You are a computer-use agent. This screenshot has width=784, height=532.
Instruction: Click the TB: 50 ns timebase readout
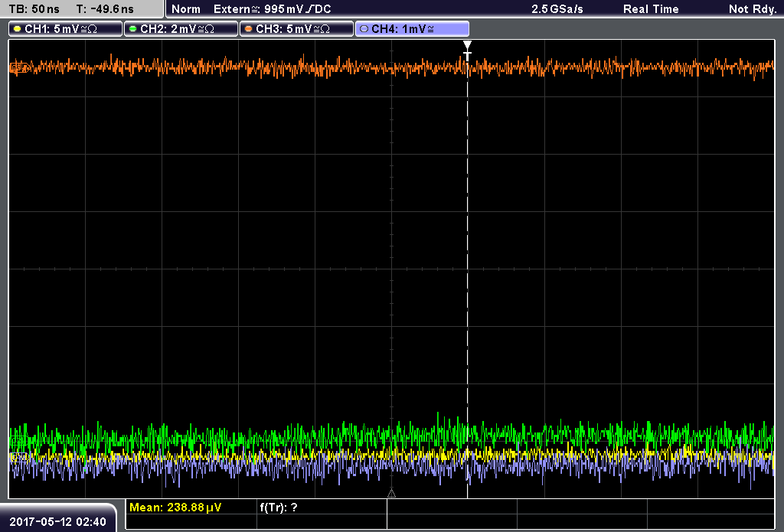(x=34, y=9)
